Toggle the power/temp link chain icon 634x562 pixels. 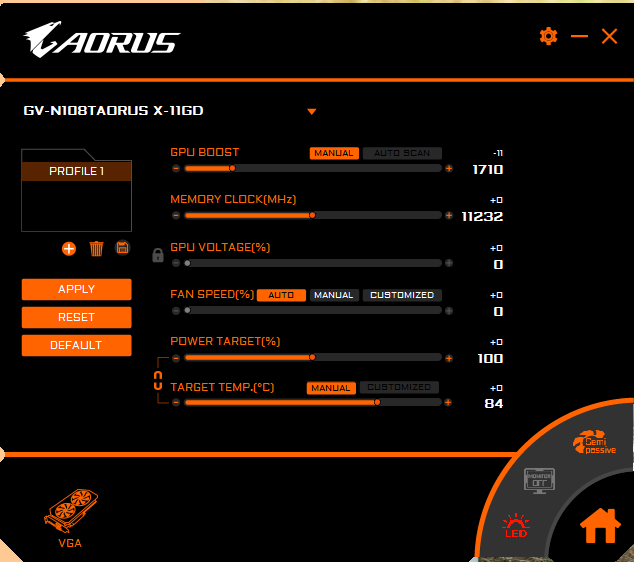(158, 381)
